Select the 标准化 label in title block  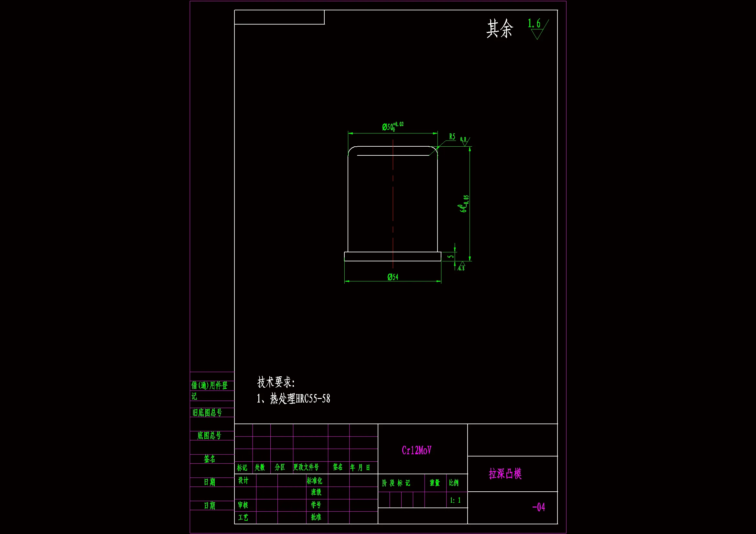[314, 481]
